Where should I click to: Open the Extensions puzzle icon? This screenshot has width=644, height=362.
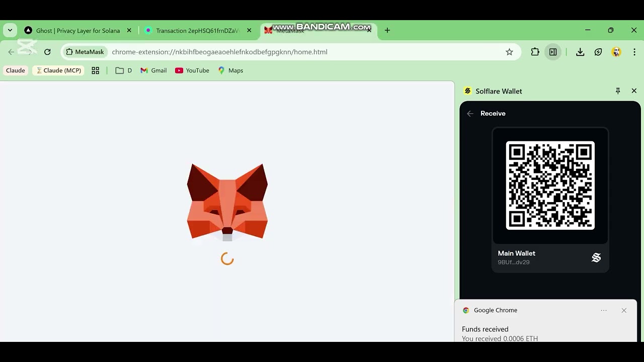(535, 52)
